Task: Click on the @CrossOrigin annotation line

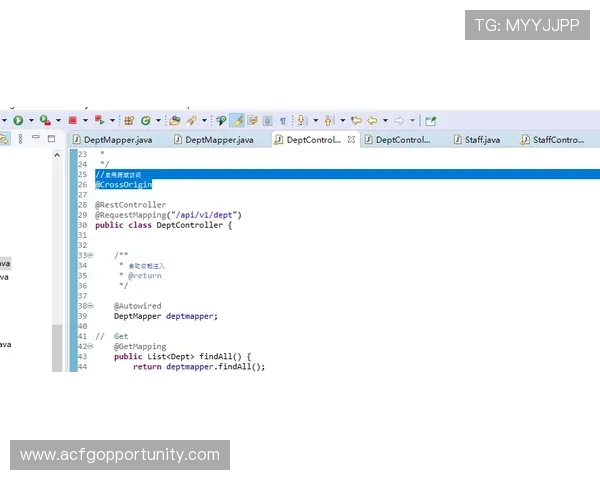Action: [126, 184]
